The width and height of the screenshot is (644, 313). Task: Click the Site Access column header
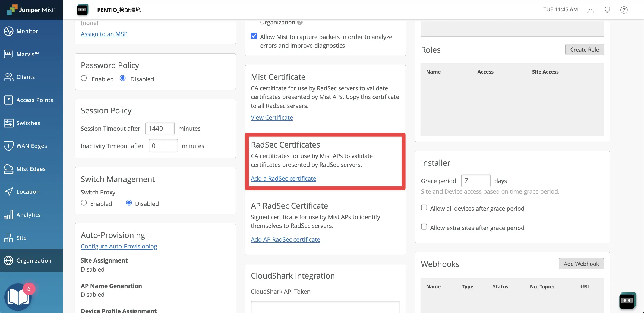(x=545, y=72)
